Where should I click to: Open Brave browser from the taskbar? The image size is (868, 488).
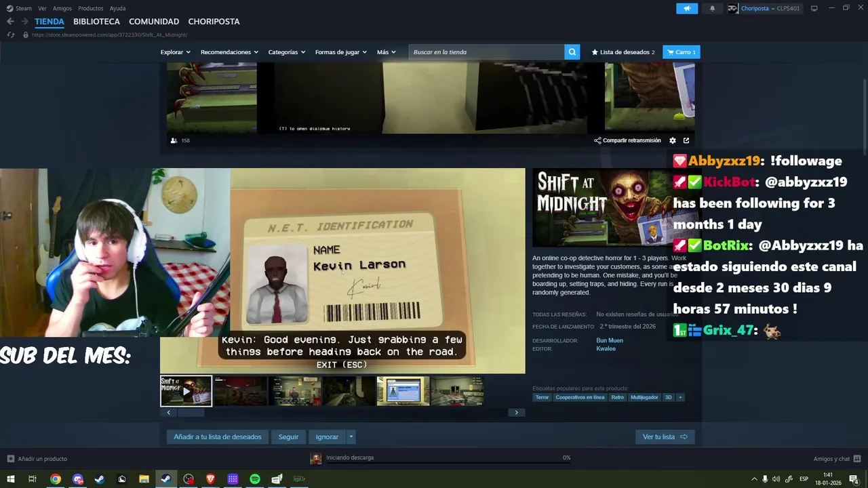pos(210,479)
